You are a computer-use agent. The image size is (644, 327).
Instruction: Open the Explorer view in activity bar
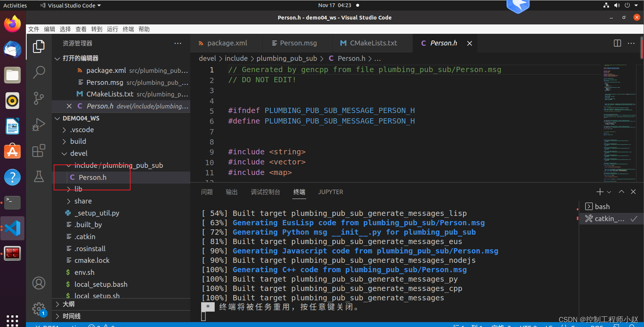coord(39,47)
